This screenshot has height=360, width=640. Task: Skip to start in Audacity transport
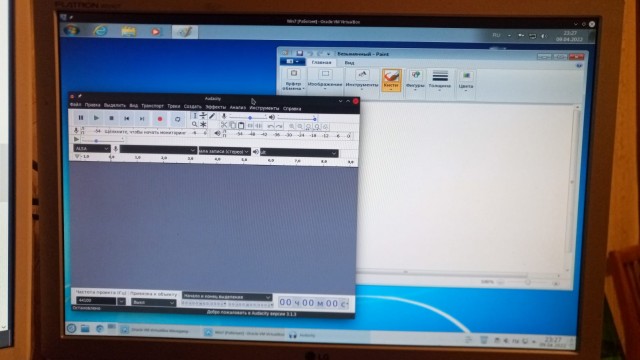(127, 118)
